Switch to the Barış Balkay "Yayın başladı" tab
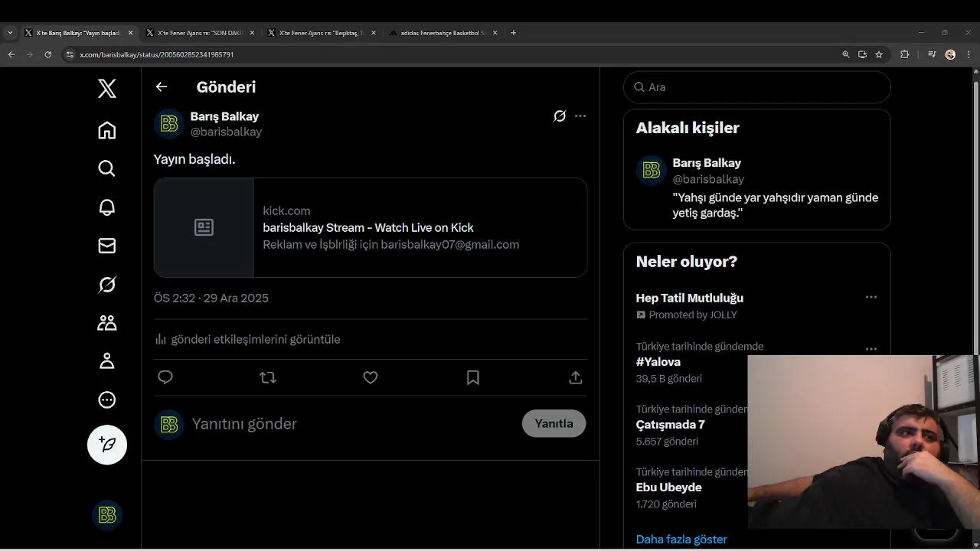Image resolution: width=980 pixels, height=551 pixels. 79,33
